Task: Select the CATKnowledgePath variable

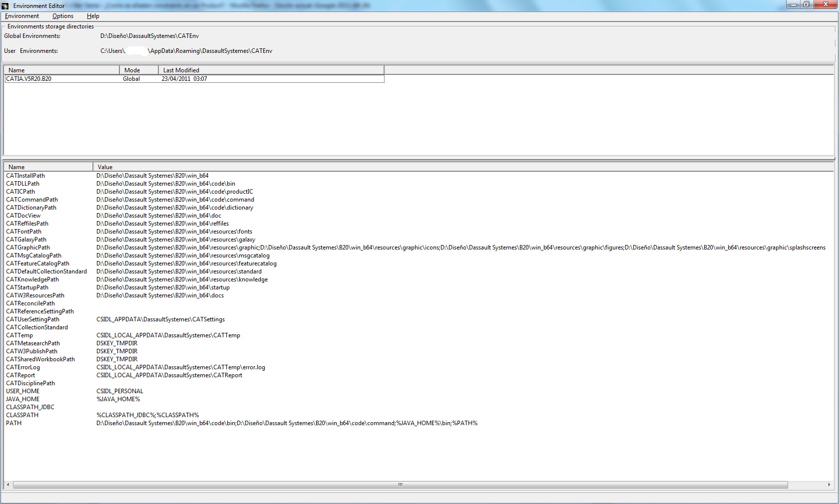Action: (32, 279)
